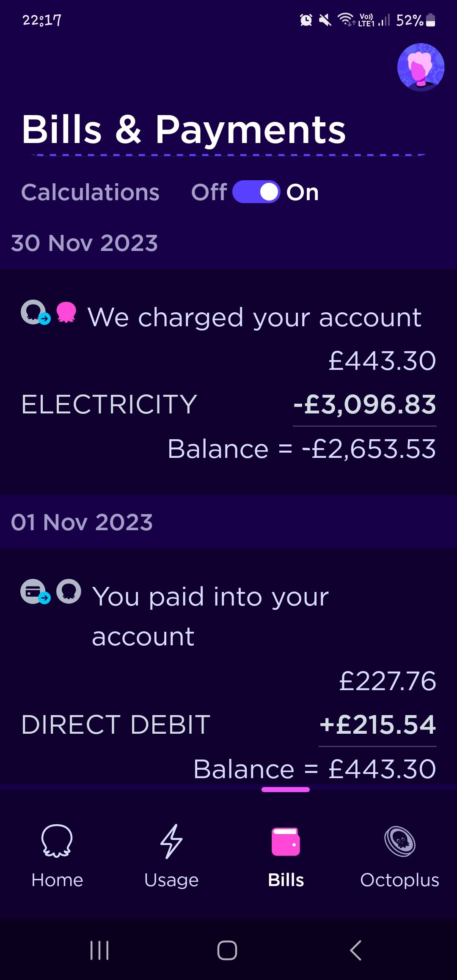
Task: Select the Off label for Calculations
Action: click(x=209, y=193)
